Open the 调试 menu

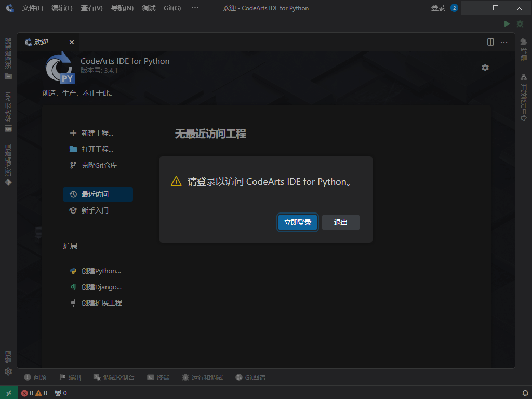[x=149, y=8]
